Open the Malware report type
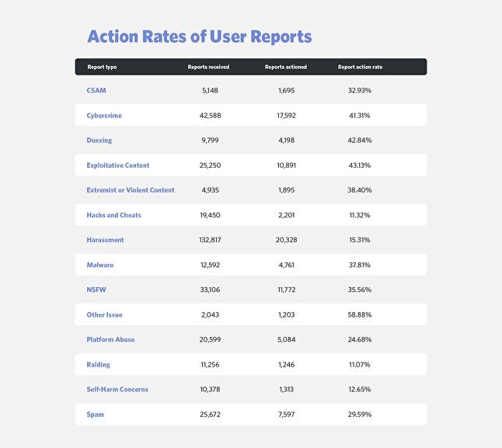 (100, 265)
